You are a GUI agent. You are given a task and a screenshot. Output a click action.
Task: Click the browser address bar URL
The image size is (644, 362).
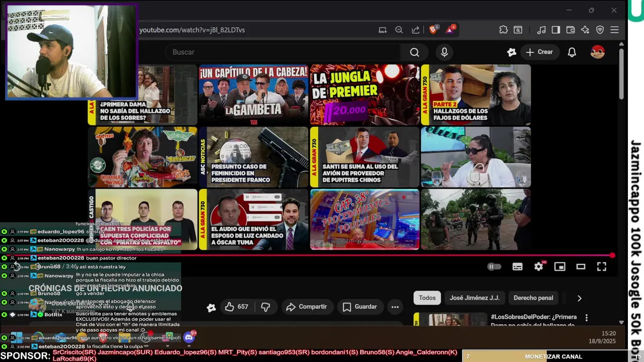pyautogui.click(x=192, y=30)
